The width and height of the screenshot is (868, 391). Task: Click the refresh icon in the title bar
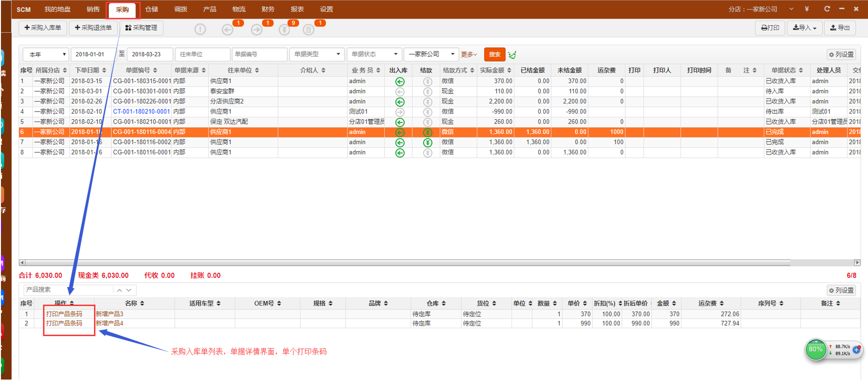click(827, 9)
